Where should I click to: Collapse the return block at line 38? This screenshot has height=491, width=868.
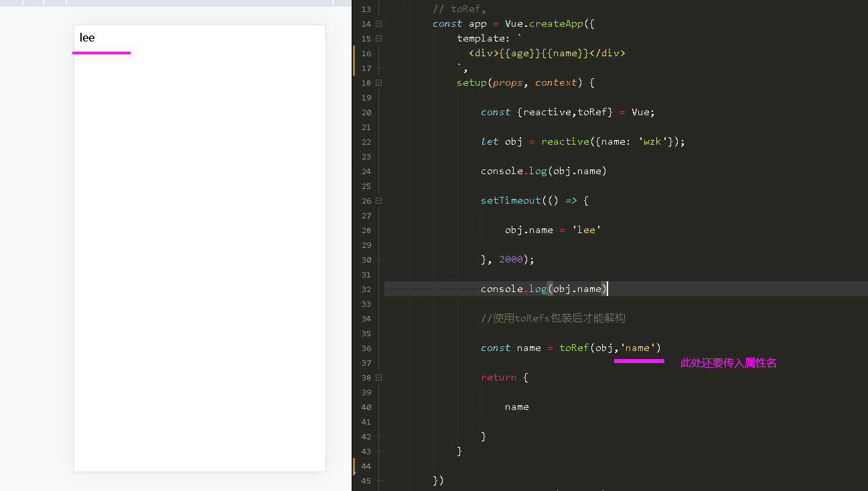(379, 378)
